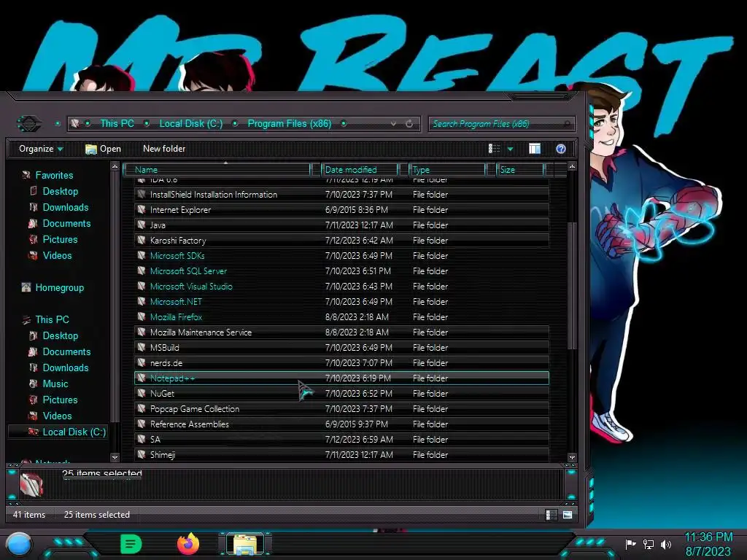Screen dimensions: 747x560
Task: Launch Firefox from the taskbar
Action: click(188, 544)
